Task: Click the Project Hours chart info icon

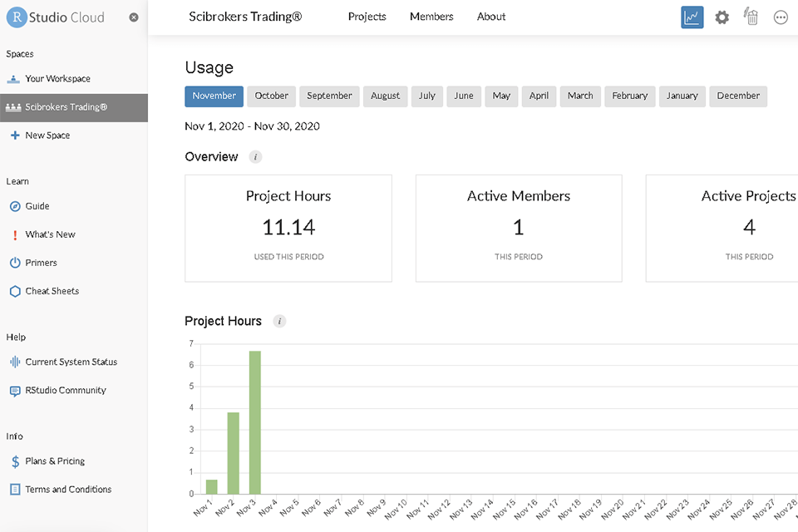Action: coord(279,321)
